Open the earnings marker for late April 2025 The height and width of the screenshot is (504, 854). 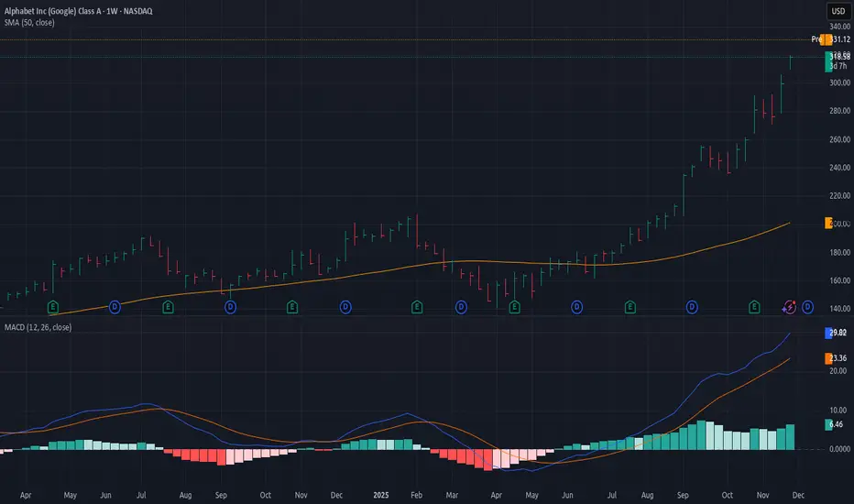coord(514,307)
